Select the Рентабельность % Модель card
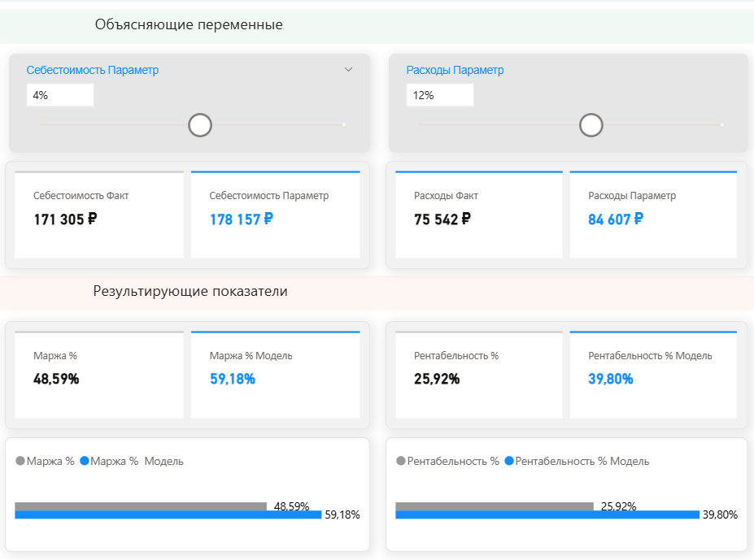The width and height of the screenshot is (754, 560). click(653, 375)
